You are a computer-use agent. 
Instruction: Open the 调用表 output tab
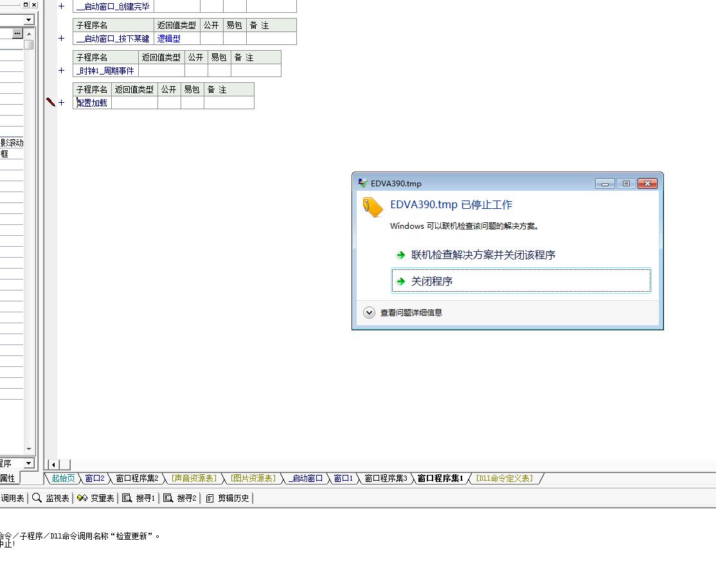point(12,498)
